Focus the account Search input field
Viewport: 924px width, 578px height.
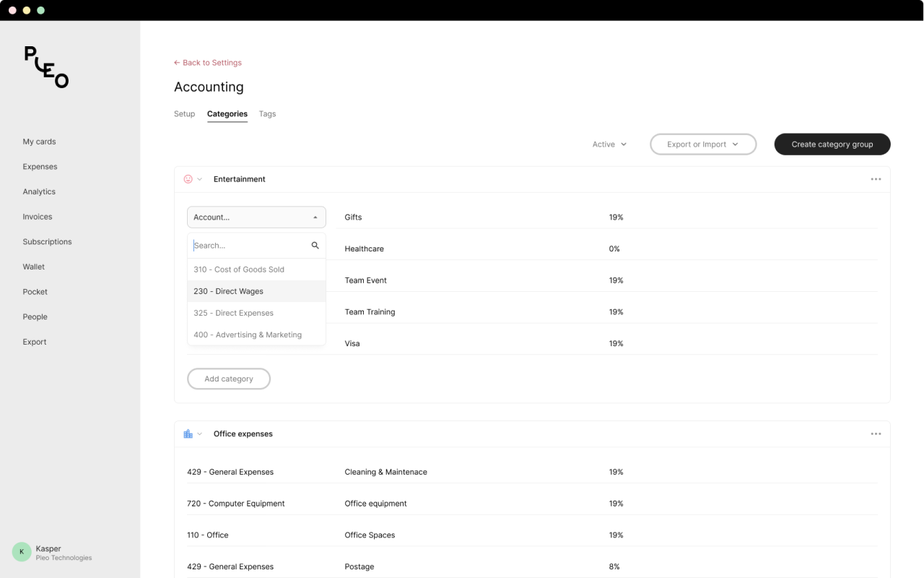coord(249,246)
